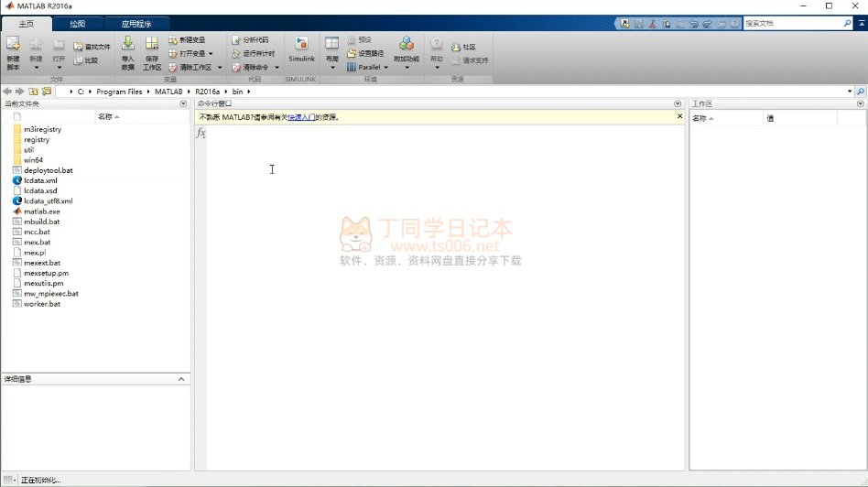The image size is (868, 487).
Task: Click 分析代码 (Analyze Code)
Action: pyautogui.click(x=250, y=40)
